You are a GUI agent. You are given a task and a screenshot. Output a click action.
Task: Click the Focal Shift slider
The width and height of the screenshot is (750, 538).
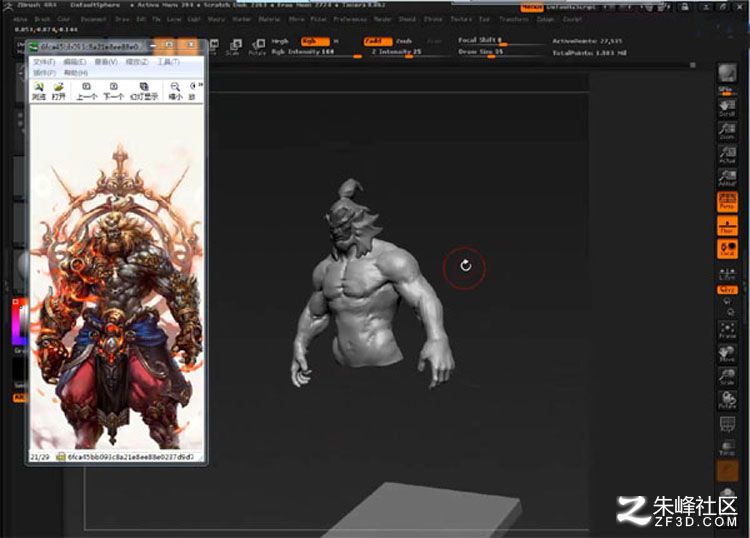coord(501,41)
